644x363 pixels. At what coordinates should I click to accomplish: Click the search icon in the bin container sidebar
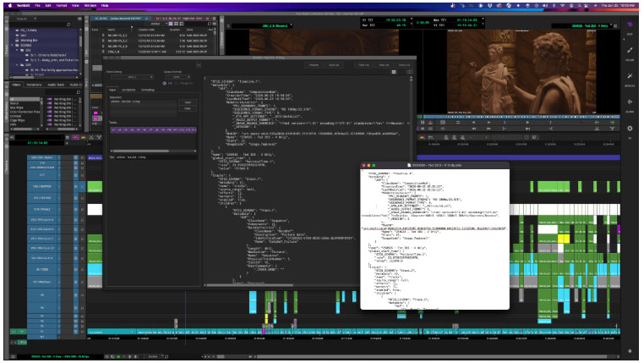pyautogui.click(x=68, y=25)
